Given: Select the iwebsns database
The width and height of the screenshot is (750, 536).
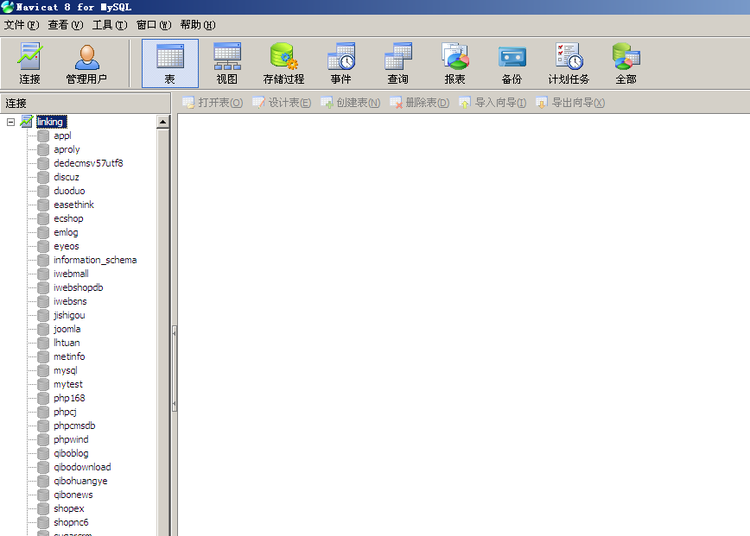Looking at the screenshot, I should point(70,302).
